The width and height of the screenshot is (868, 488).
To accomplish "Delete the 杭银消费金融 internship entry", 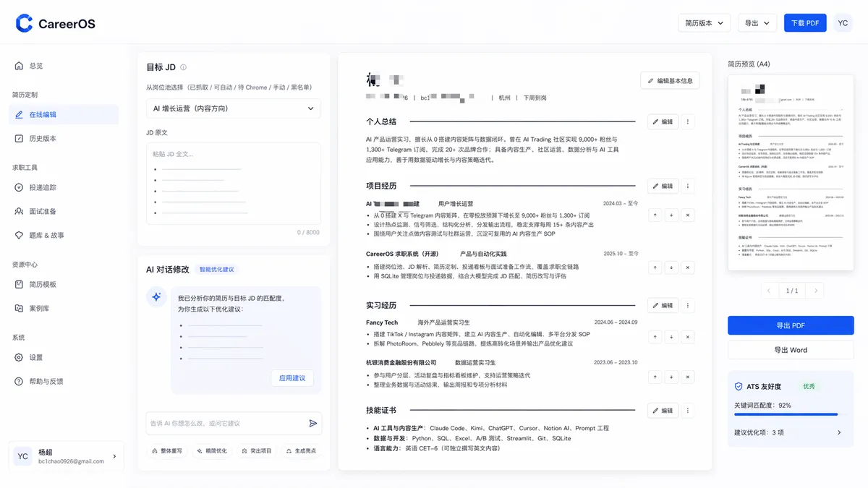I will coord(687,377).
